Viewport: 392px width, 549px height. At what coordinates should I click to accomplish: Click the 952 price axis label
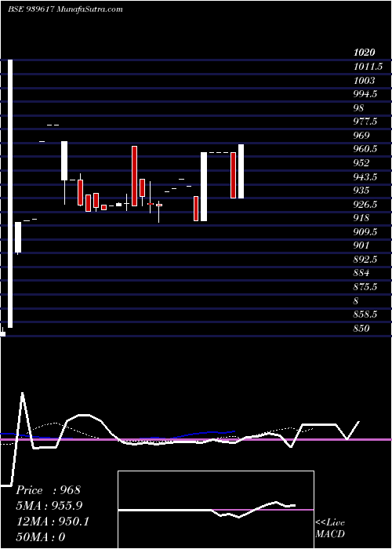pyautogui.click(x=361, y=163)
